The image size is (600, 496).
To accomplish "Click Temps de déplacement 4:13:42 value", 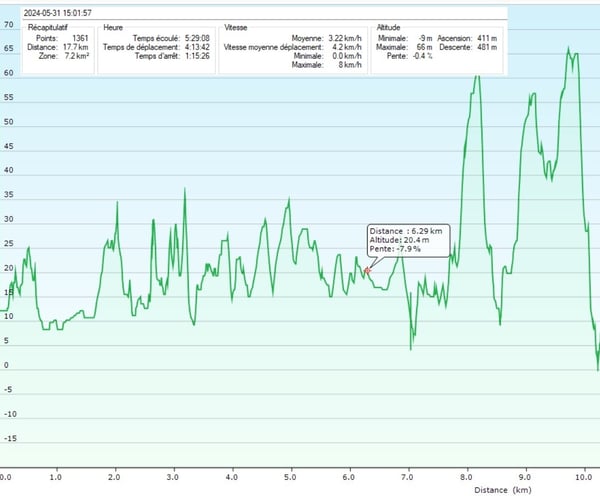I will 197,47.
